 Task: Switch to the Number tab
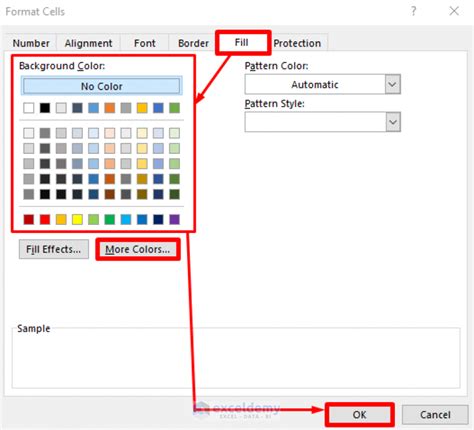click(31, 43)
